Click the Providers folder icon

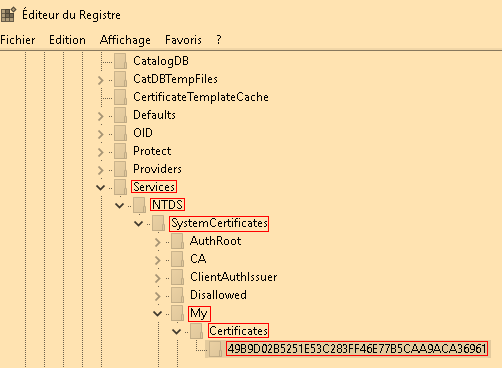(x=120, y=169)
